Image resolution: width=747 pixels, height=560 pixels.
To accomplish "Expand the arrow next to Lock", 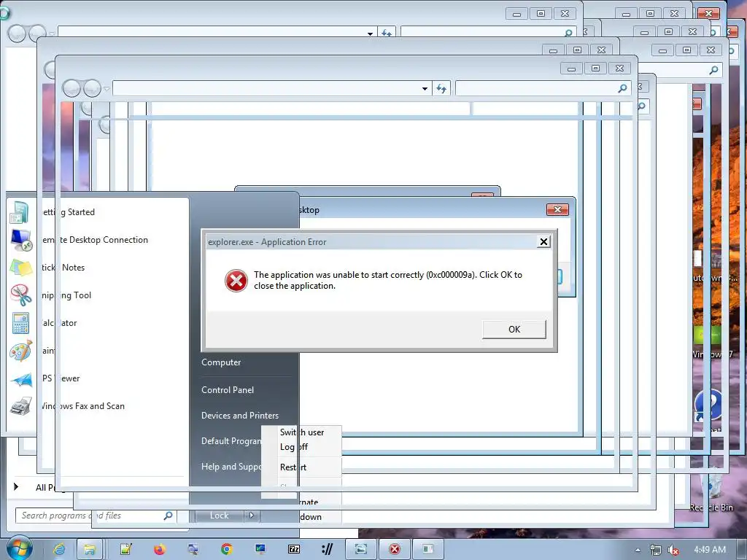I will (x=252, y=516).
